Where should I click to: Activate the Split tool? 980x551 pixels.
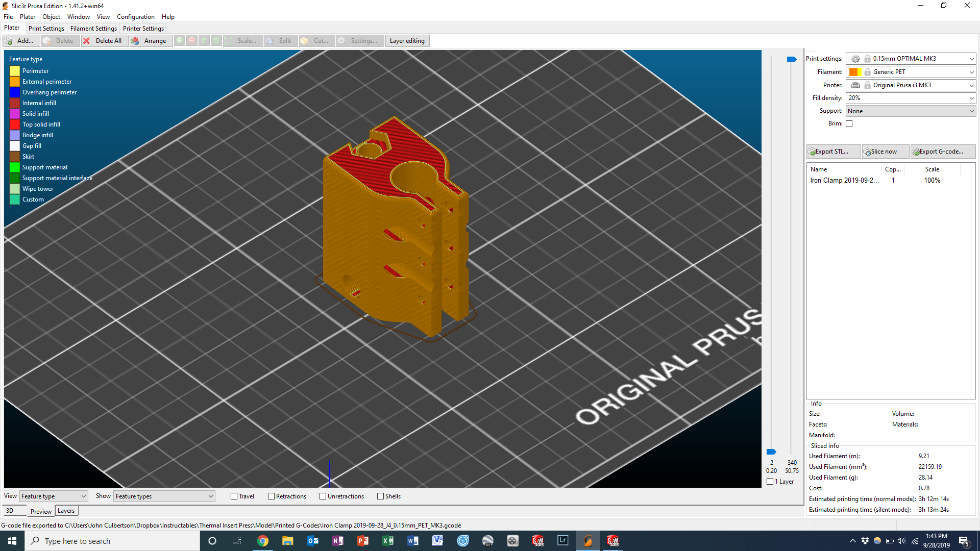(x=280, y=40)
